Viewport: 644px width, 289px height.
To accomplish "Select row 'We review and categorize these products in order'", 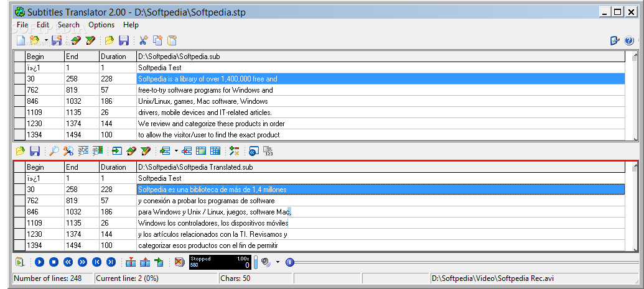I will click(x=381, y=124).
